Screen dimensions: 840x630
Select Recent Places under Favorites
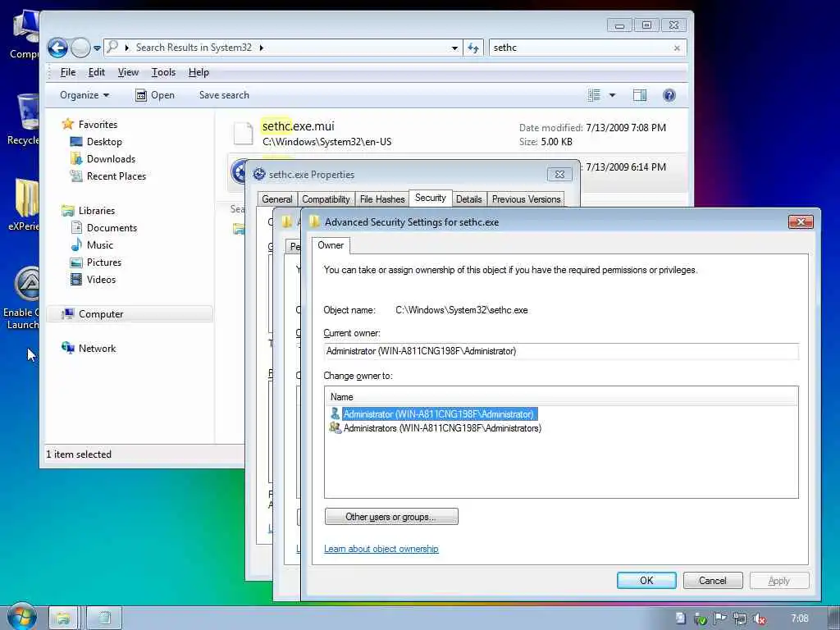116,176
